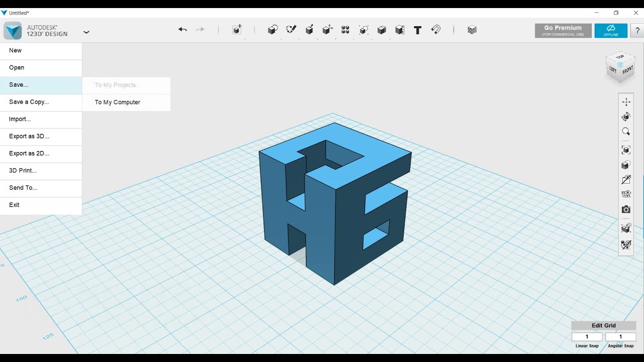Open the Modify tool

(328, 30)
